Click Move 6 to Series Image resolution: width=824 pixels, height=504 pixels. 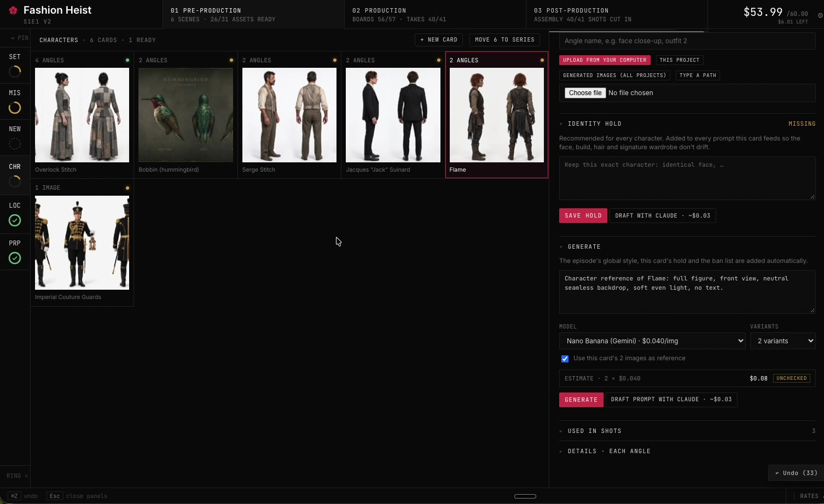(x=504, y=40)
